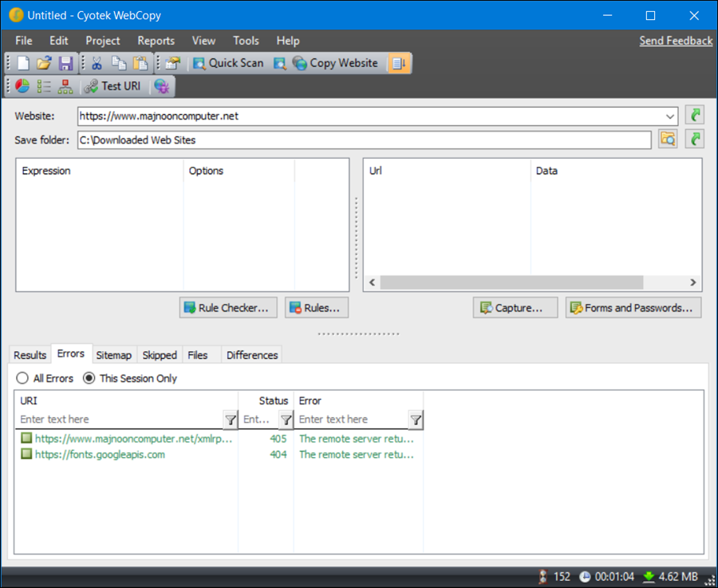
Task: Click the sitemap diagram icon on second toolbar
Action: 64,86
